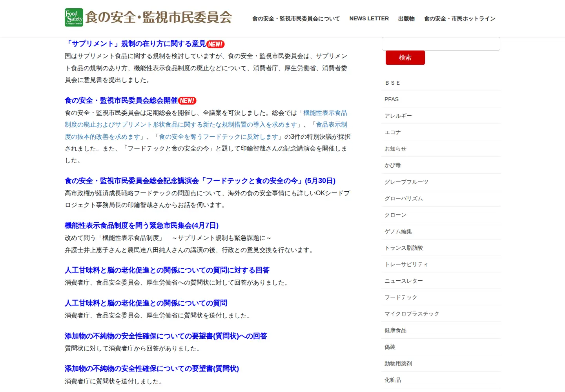Open the 食の安全を奪うフードテックに反対します resolution link
Screen dimensions: 565x392
coord(219,136)
